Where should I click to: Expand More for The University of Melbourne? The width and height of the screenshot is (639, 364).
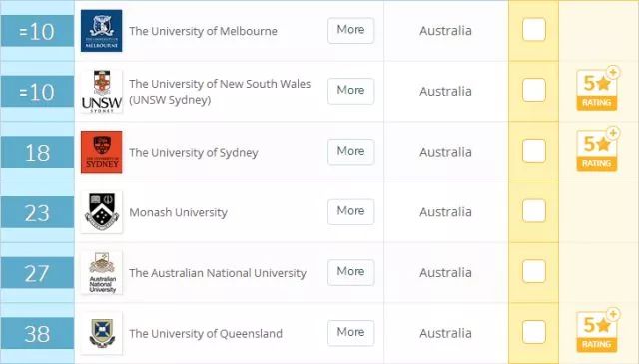click(350, 30)
